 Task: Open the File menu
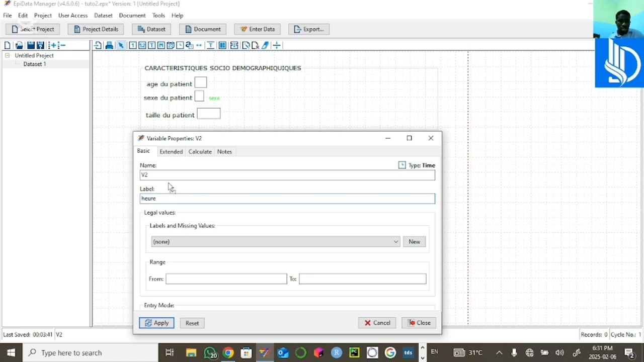[8, 16]
